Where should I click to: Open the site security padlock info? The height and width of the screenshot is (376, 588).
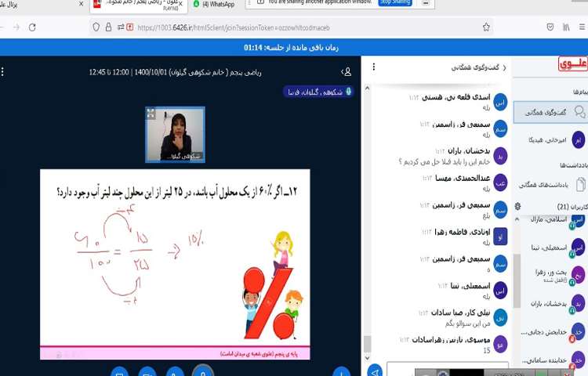108,27
